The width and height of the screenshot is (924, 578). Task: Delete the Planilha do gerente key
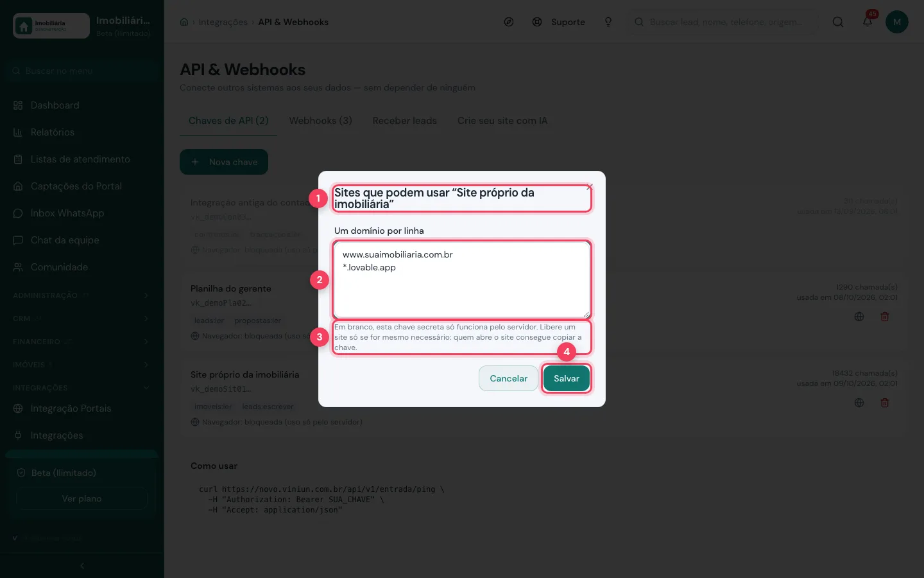click(885, 317)
